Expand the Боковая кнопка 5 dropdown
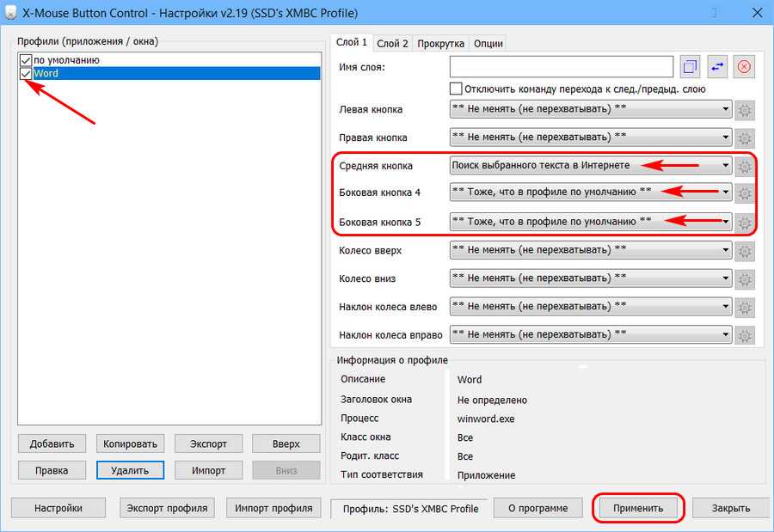The image size is (774, 532). click(725, 221)
